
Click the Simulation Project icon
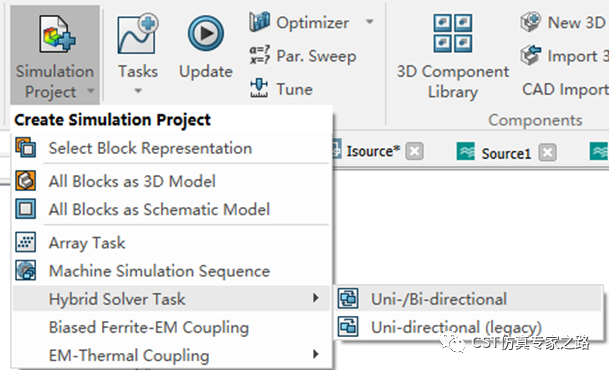click(57, 34)
